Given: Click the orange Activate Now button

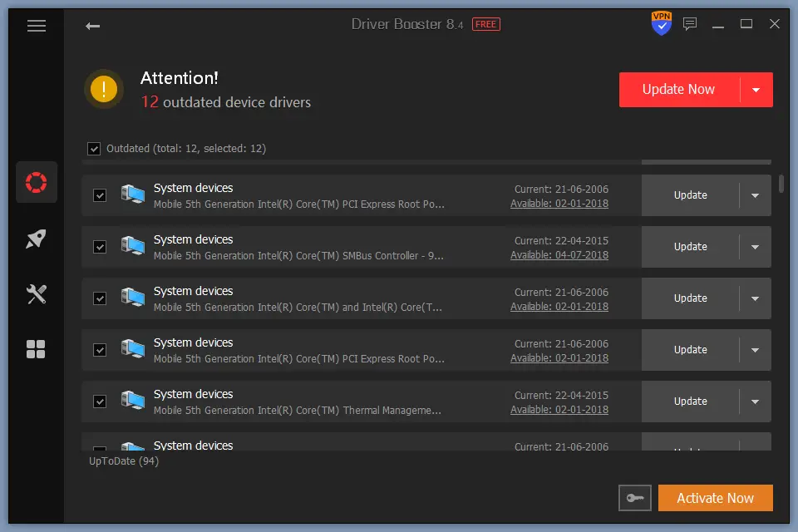Looking at the screenshot, I should 715,498.
